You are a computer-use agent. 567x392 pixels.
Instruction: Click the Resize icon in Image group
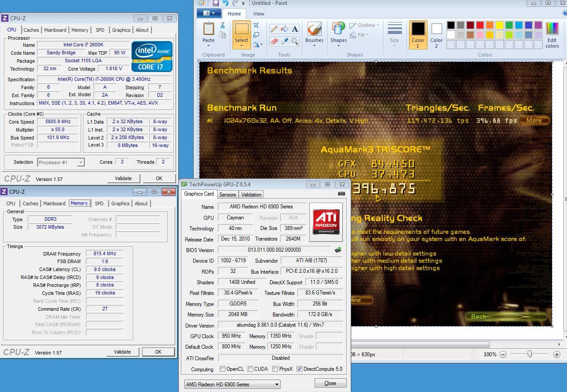(256, 34)
